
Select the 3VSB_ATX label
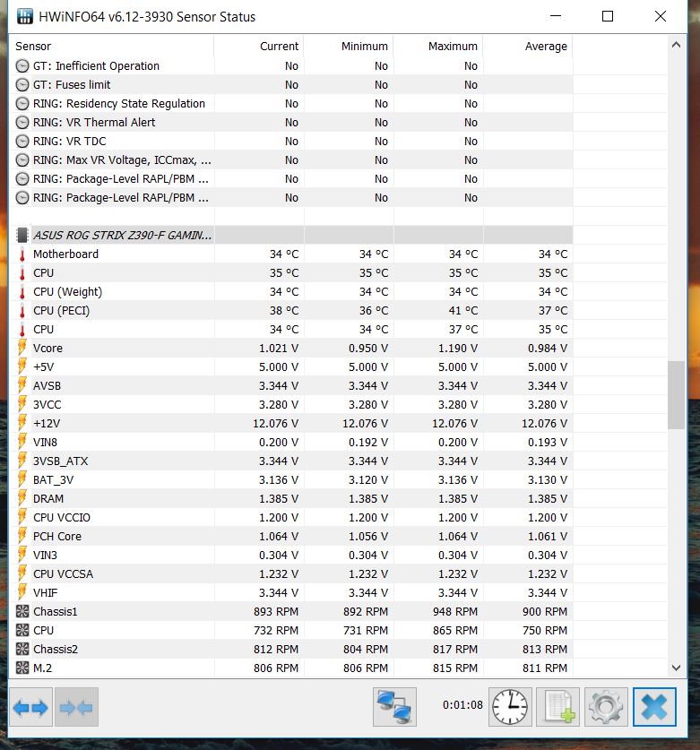(x=60, y=461)
